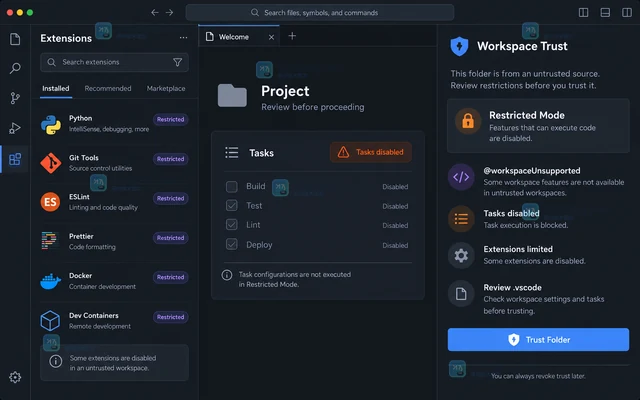Click the Workspace Trust shield icon
This screenshot has height=400, width=640.
(460, 46)
